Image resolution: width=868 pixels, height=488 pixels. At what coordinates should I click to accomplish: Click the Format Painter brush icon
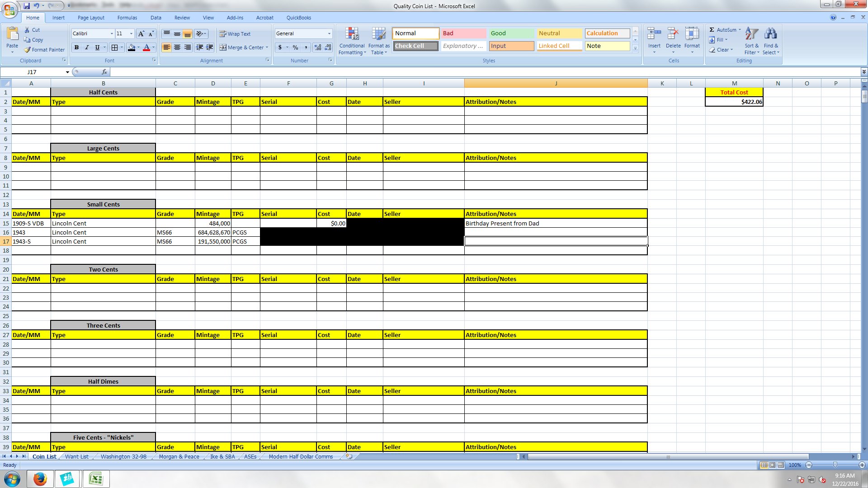point(28,50)
